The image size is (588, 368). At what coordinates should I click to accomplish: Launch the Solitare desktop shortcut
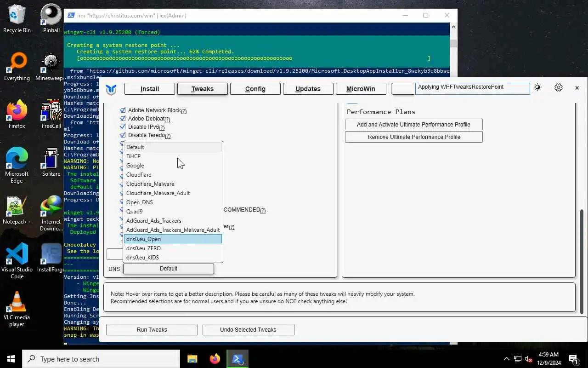coord(51,162)
